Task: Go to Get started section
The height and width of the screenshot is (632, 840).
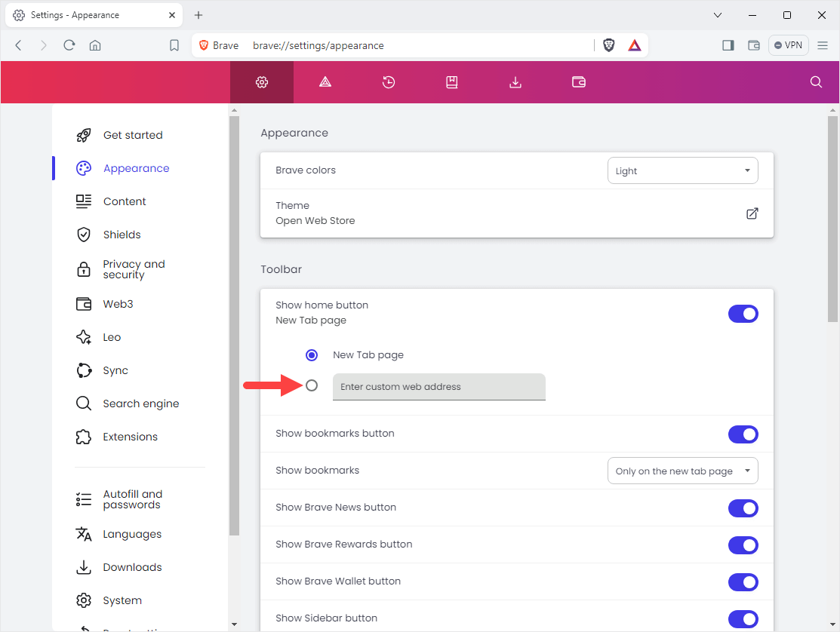Action: (x=133, y=136)
